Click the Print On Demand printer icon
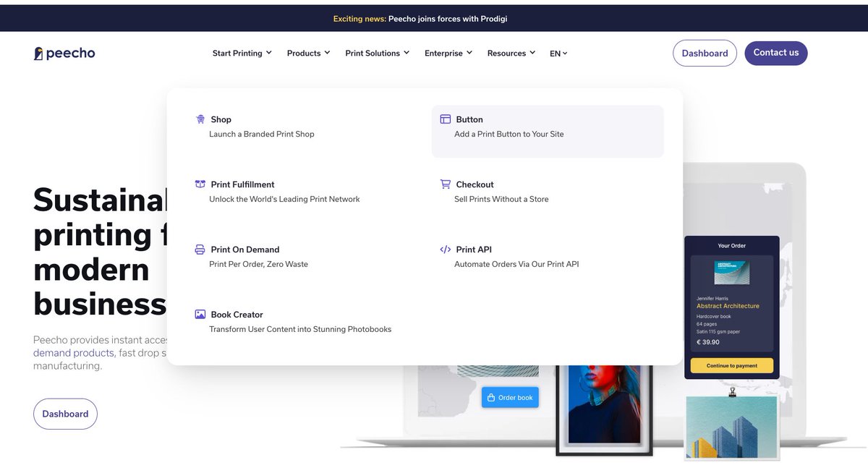This screenshot has height=473, width=868. point(200,250)
